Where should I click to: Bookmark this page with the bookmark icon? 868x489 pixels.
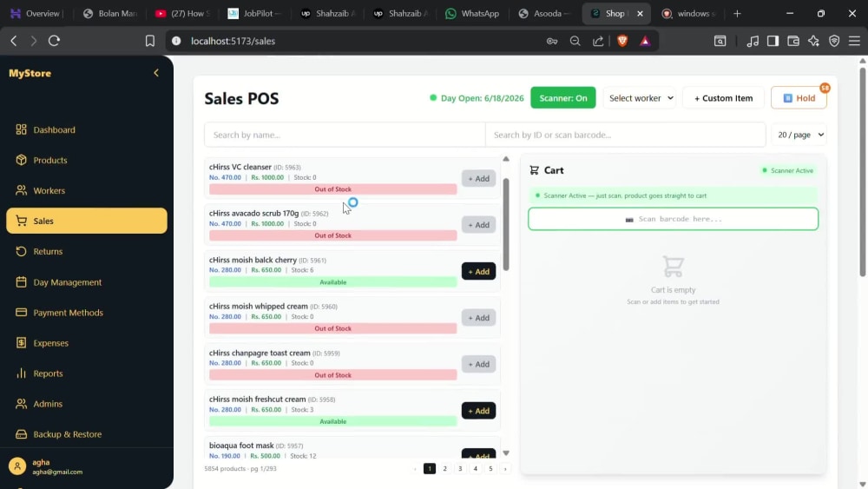click(x=150, y=41)
